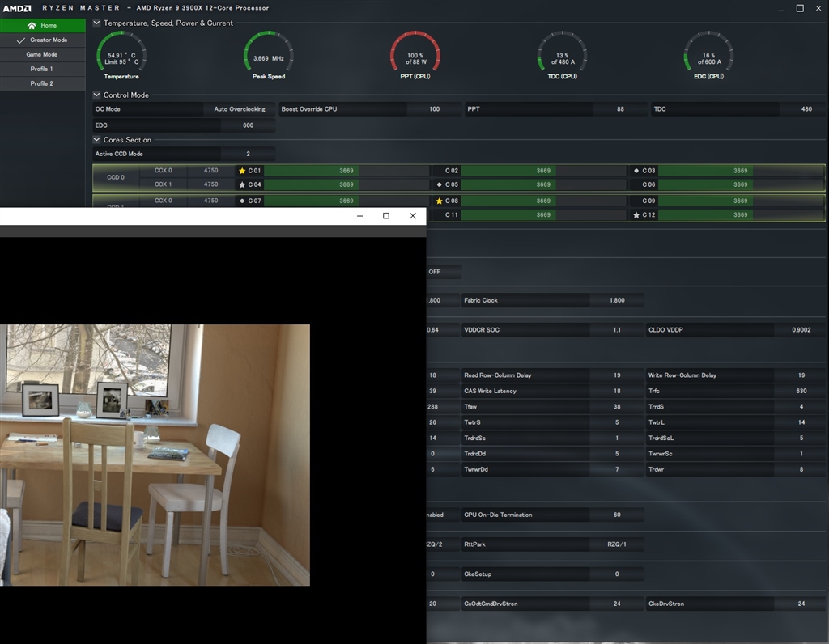Click the Tfaw value 38
Screen dimensions: 829x644
617,407
